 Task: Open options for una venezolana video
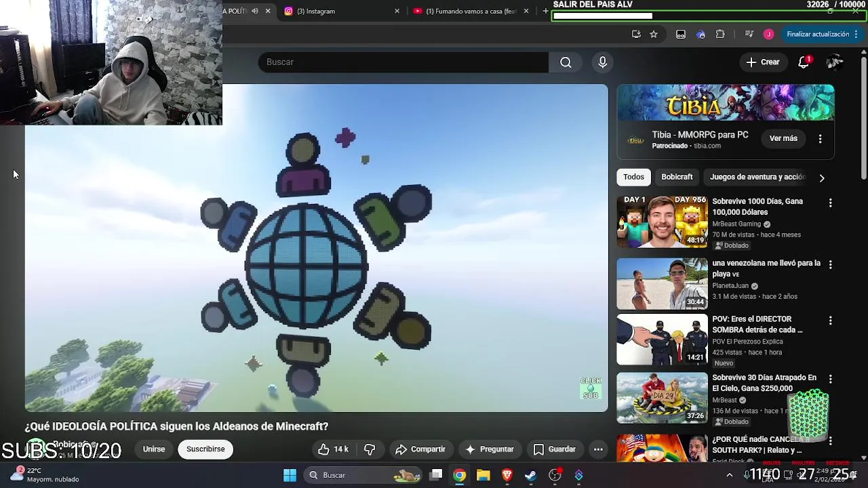click(x=830, y=264)
